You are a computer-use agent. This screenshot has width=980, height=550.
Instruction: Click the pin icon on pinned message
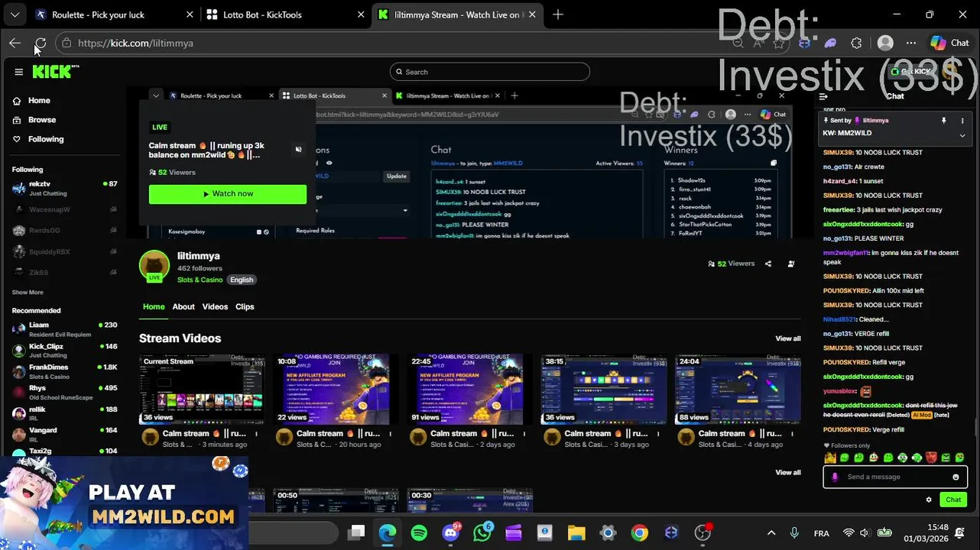tap(944, 121)
